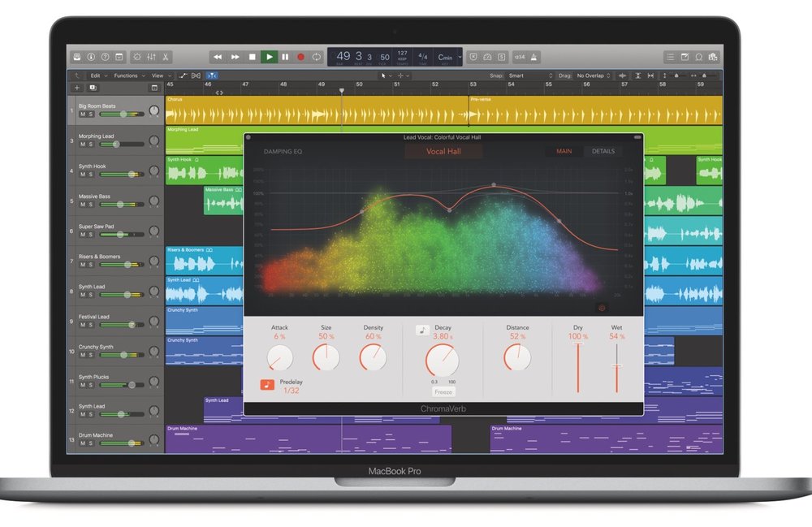Open the Mixer sliders icon

click(x=151, y=57)
